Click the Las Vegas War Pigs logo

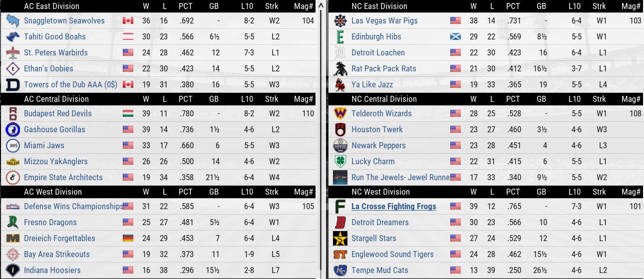click(340, 21)
